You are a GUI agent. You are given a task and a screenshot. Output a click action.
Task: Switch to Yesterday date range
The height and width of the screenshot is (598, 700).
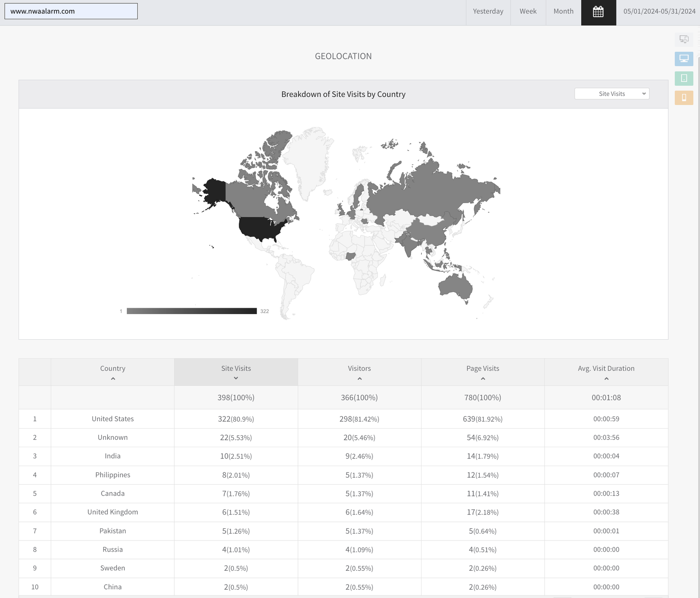488,12
